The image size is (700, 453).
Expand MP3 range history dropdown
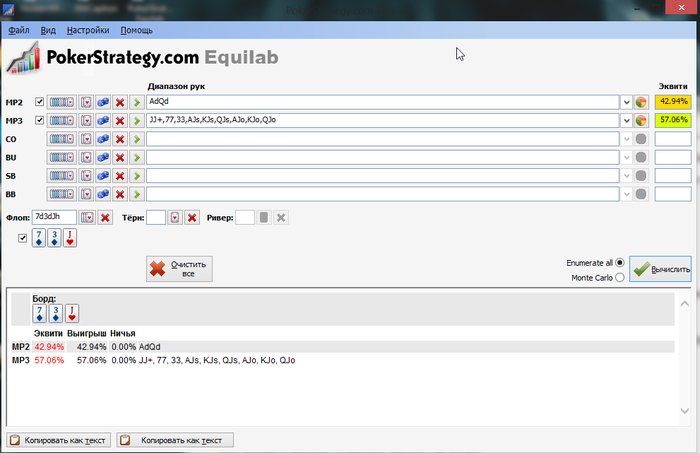coord(626,121)
